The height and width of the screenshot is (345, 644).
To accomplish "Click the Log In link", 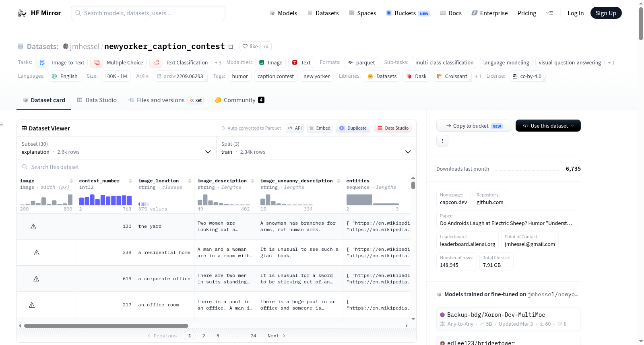I will click(575, 13).
